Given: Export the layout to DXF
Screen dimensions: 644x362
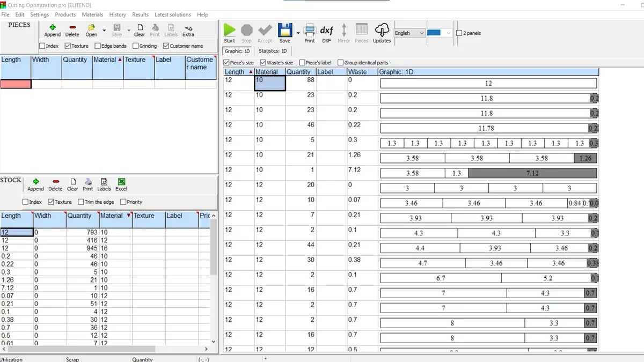Looking at the screenshot, I should click(326, 33).
